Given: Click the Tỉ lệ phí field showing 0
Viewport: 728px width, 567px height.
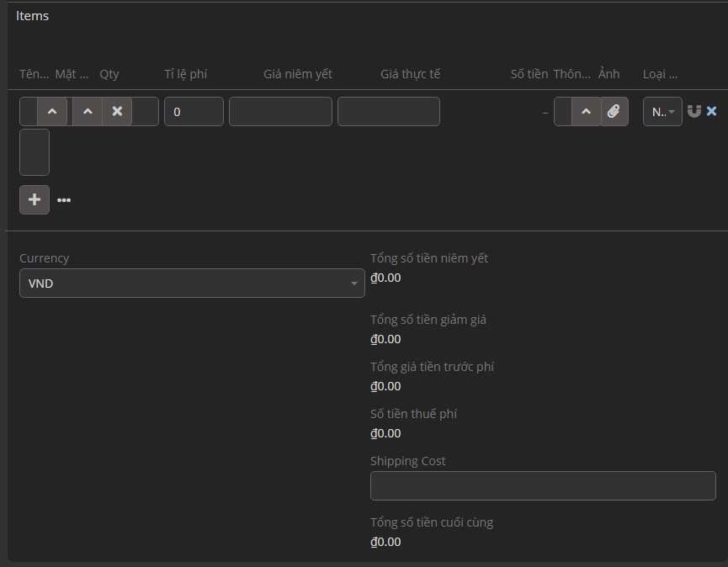Looking at the screenshot, I should pos(194,111).
